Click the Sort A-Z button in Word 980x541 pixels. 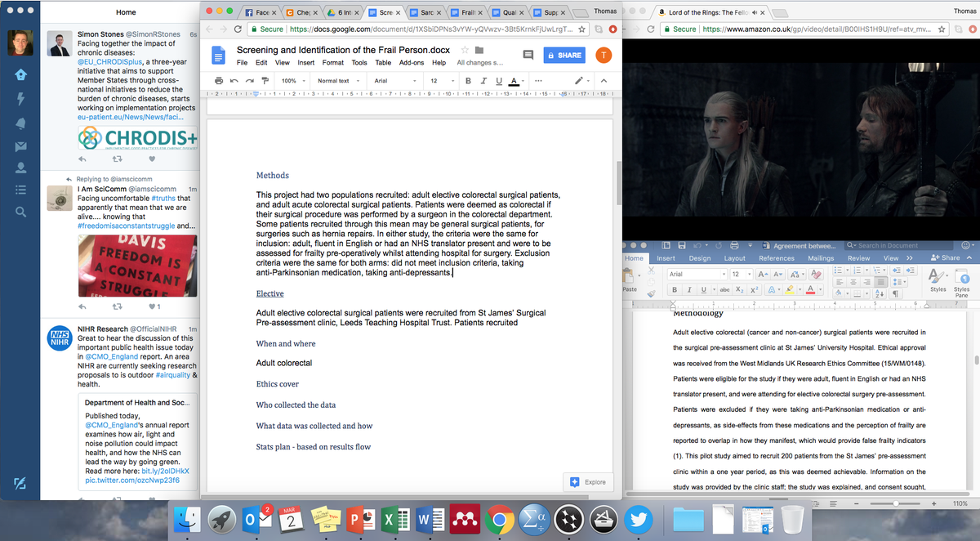coord(880,293)
